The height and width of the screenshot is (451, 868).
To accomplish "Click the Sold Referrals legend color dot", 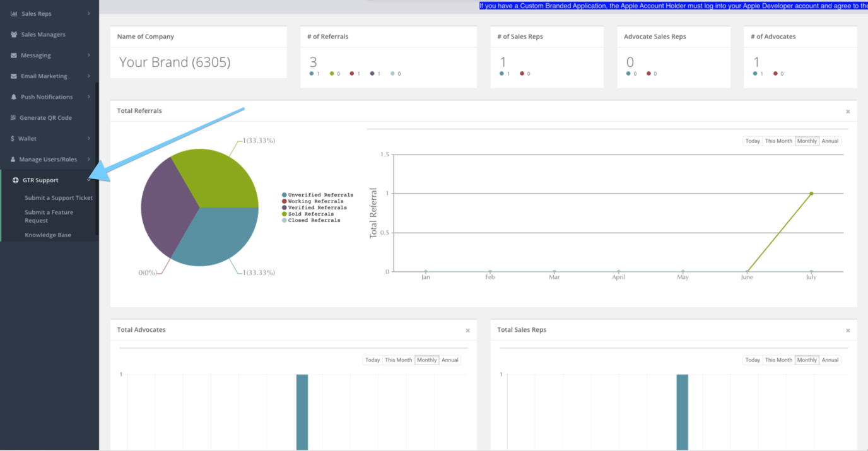I will click(284, 214).
